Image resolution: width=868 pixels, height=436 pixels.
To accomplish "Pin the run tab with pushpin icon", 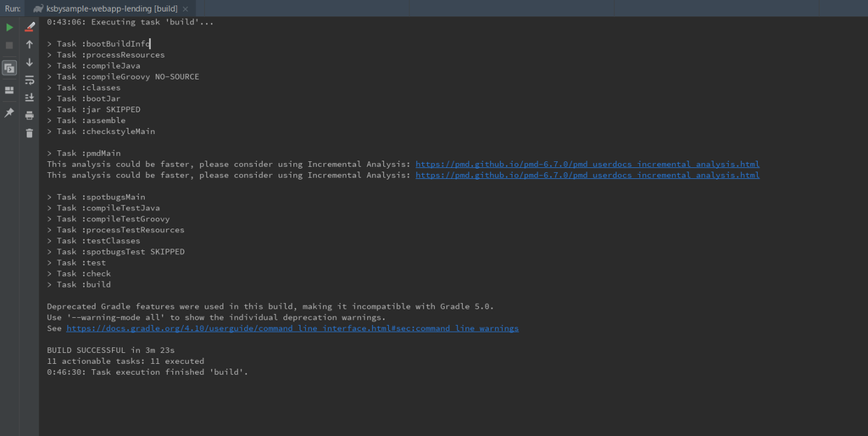I will tap(9, 113).
